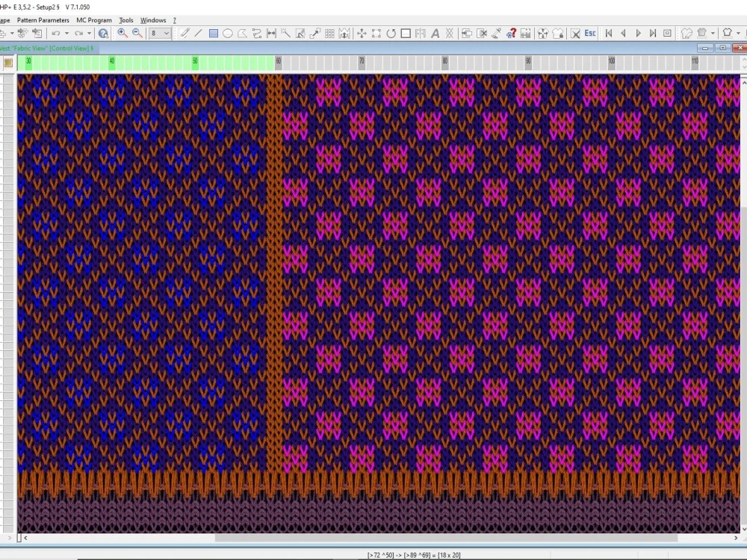Screen dimensions: 747x560
Task: Jump to last step with the end navigation arrow
Action: [652, 33]
